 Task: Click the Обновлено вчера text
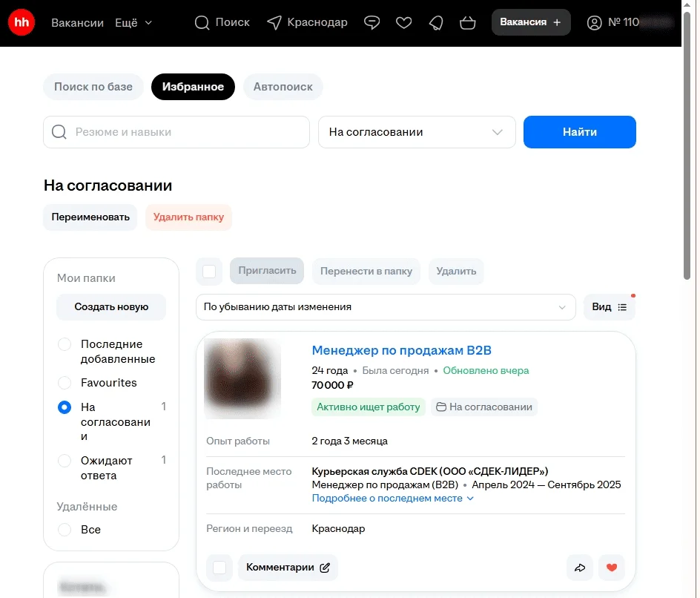486,371
